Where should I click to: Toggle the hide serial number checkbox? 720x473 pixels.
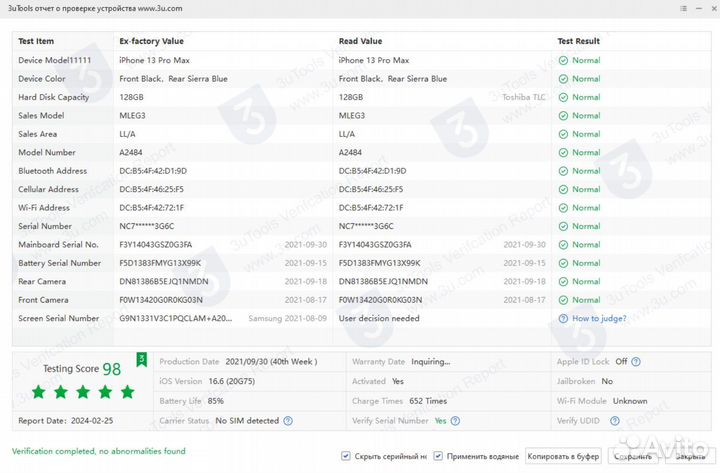click(x=345, y=456)
